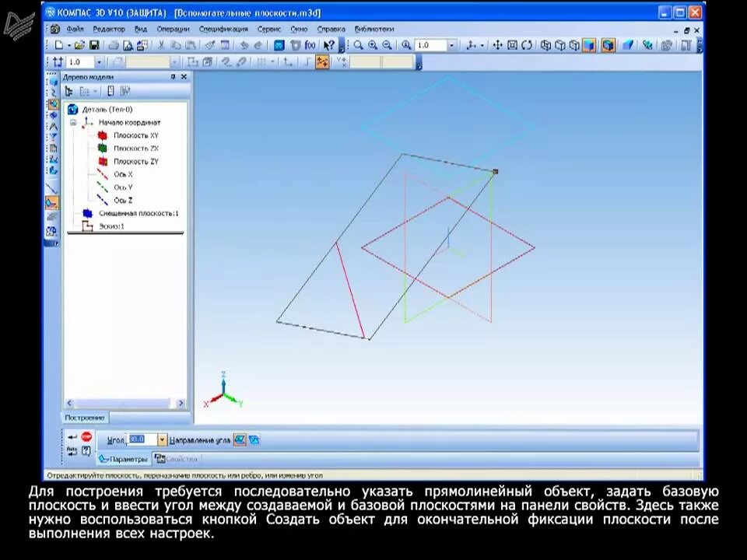Click the Угол angle input field
Viewport: 747px width, 560px height.
click(x=143, y=440)
